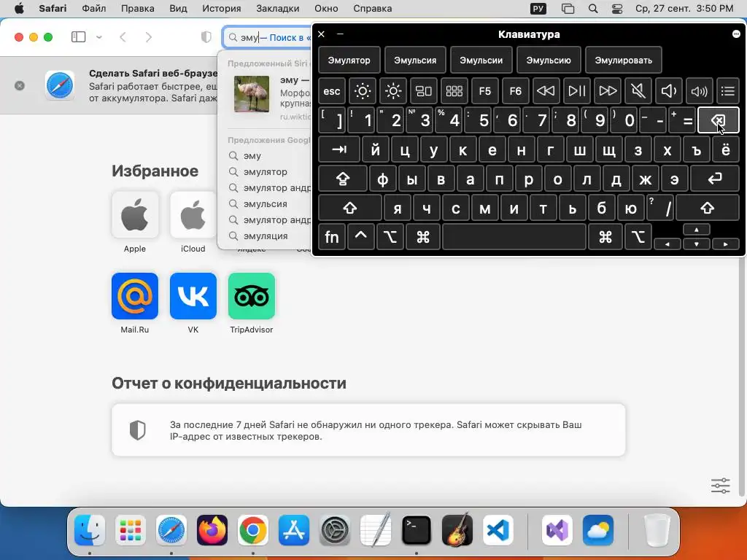Open the Закладки menu
Image resolution: width=747 pixels, height=560 pixels.
[278, 9]
